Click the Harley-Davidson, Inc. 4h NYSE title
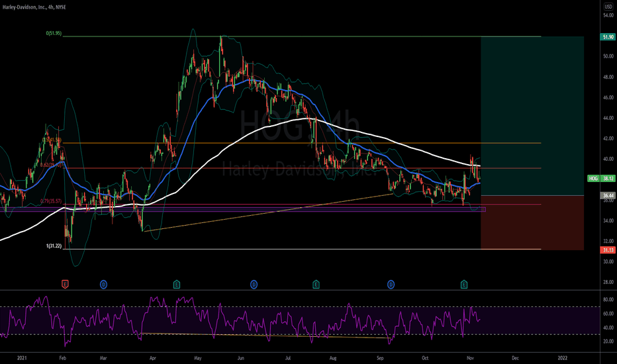This screenshot has height=364, width=617. [x=34, y=7]
